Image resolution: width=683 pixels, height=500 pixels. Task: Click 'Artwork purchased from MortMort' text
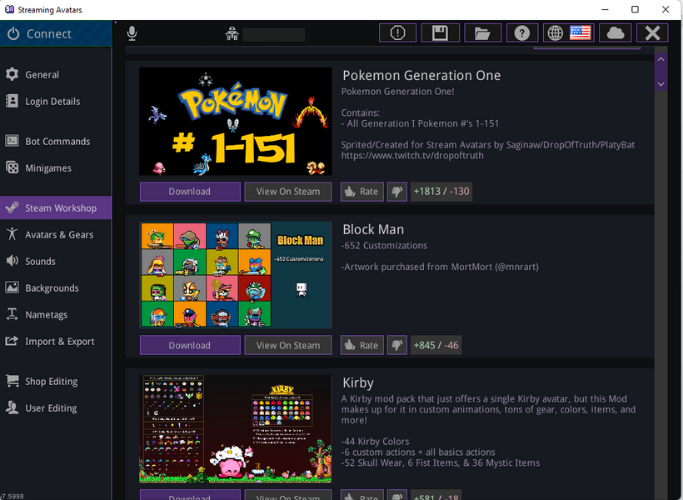pos(440,267)
